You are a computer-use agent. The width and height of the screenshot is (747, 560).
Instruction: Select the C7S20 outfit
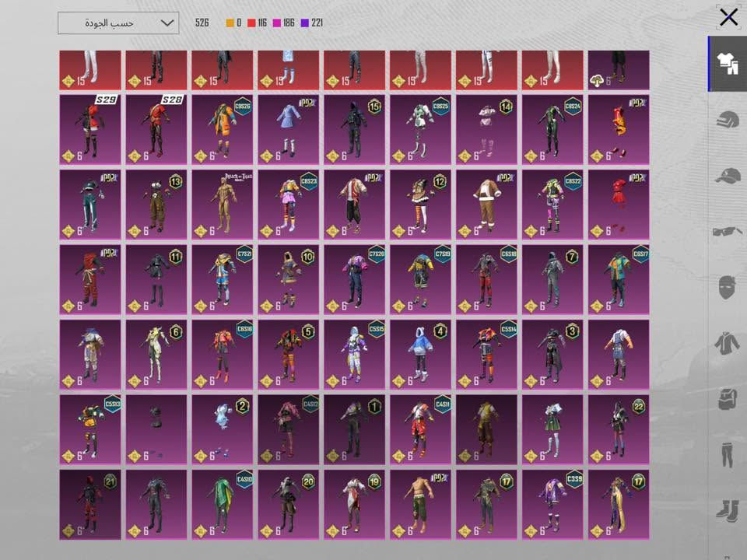click(355, 279)
